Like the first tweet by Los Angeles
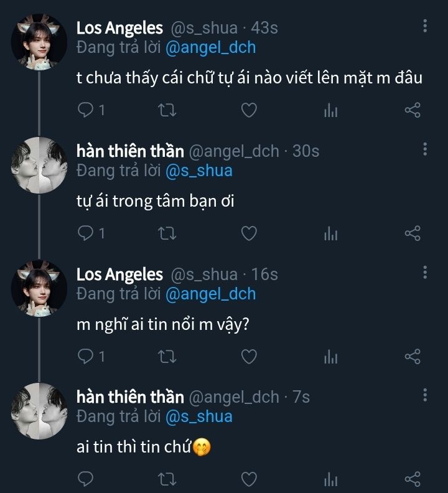The height and width of the screenshot is (493, 448). (x=249, y=110)
